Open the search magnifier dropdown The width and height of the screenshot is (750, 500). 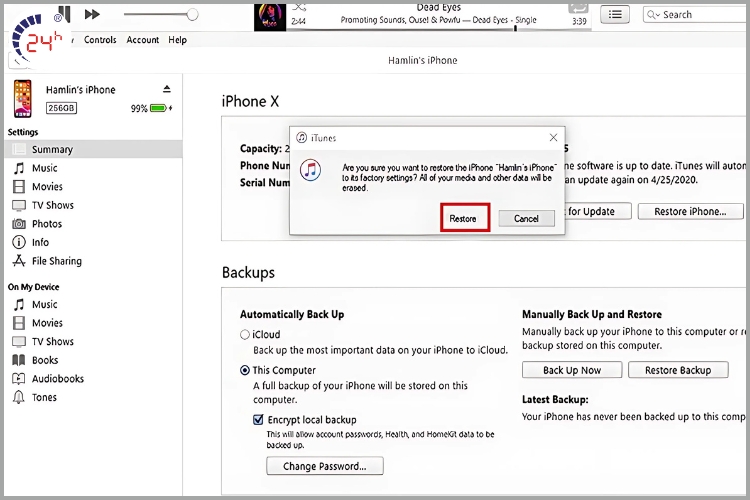pos(653,14)
